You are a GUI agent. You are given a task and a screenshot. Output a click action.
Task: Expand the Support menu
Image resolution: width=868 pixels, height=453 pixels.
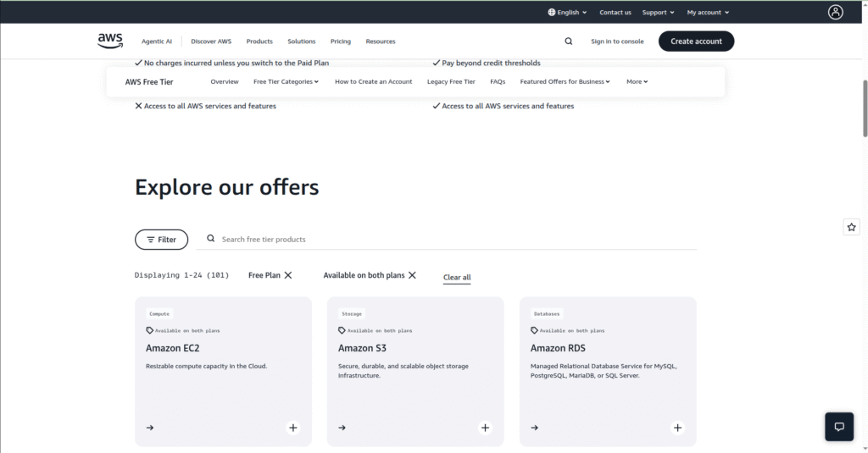click(x=658, y=12)
